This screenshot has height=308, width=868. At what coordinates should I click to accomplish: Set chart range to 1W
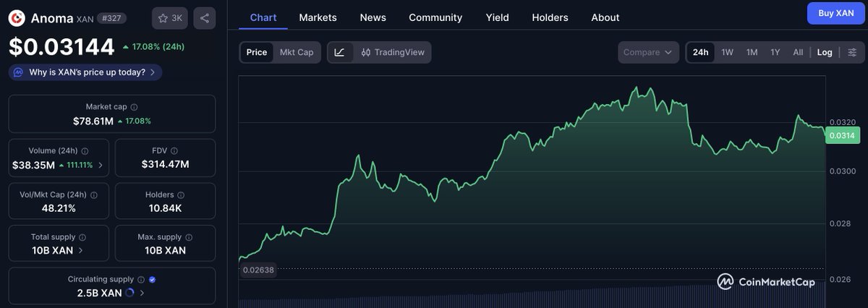(x=728, y=52)
